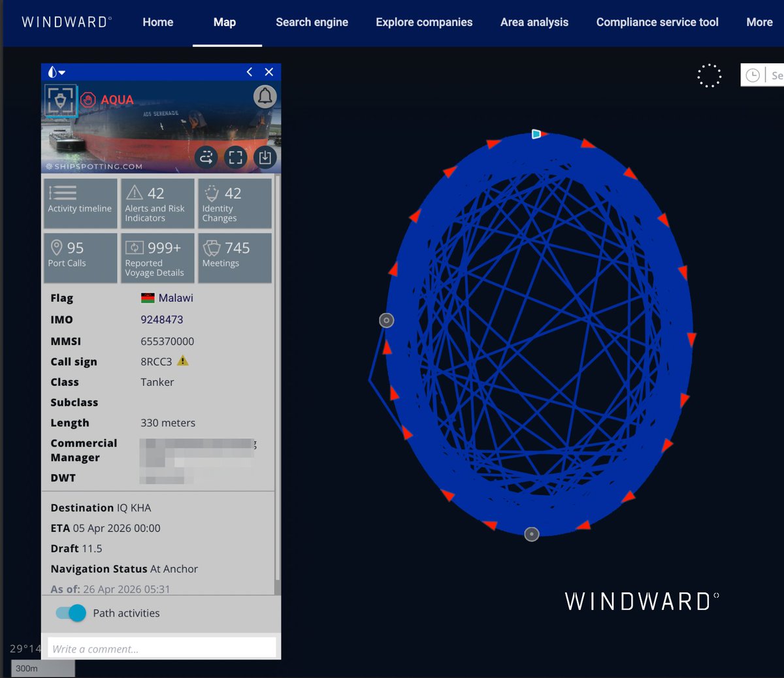This screenshot has height=678, width=784.
Task: Click the call sign warning triangle
Action: [x=183, y=361]
